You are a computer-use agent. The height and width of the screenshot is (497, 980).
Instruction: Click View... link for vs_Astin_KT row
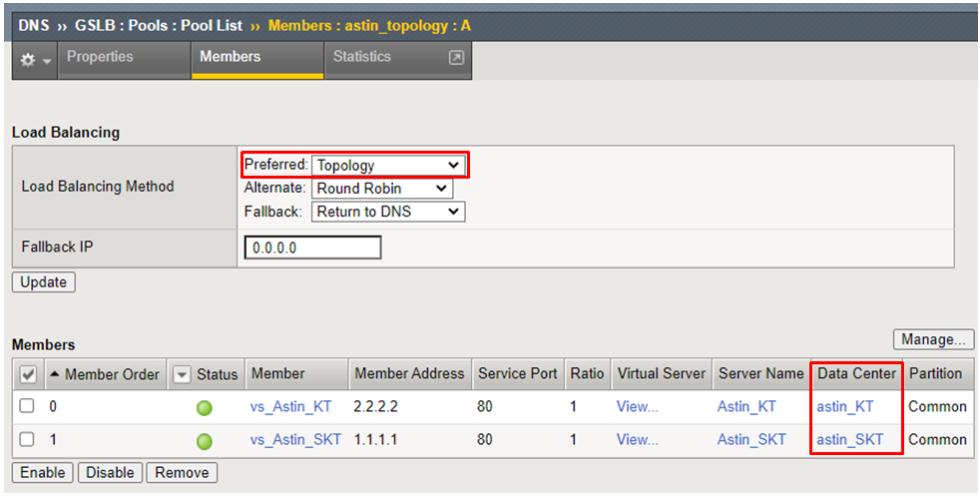click(637, 406)
